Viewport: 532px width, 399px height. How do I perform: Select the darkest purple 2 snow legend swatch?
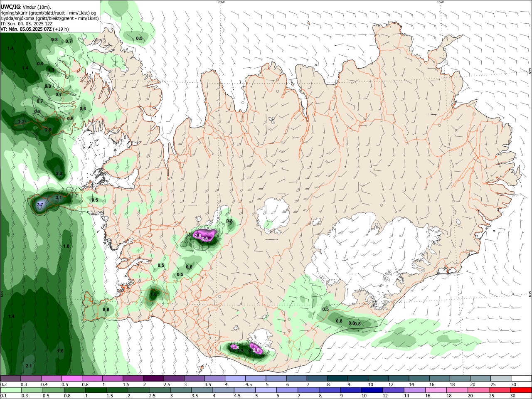[153, 379]
